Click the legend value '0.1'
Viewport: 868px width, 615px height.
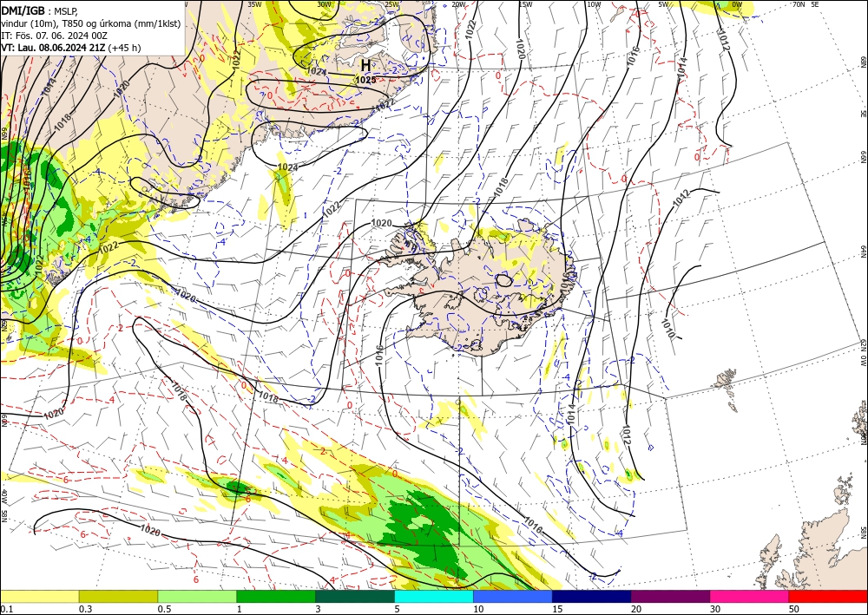tap(5, 609)
